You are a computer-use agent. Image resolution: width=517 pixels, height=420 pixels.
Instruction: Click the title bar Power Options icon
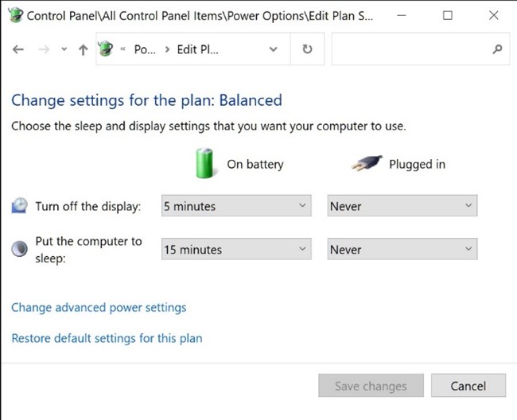click(x=15, y=15)
